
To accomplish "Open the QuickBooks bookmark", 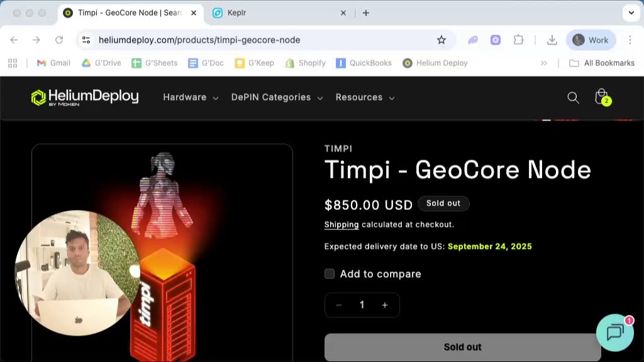I will [x=364, y=63].
